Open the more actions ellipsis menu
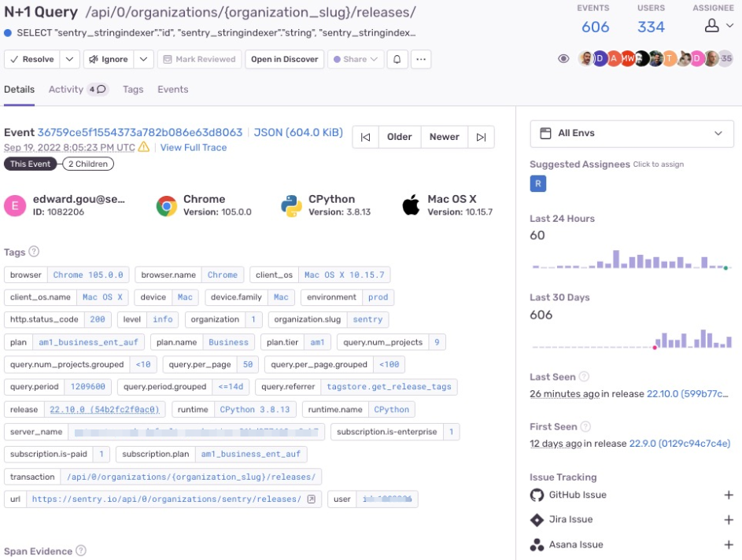The image size is (742, 560). tap(421, 59)
